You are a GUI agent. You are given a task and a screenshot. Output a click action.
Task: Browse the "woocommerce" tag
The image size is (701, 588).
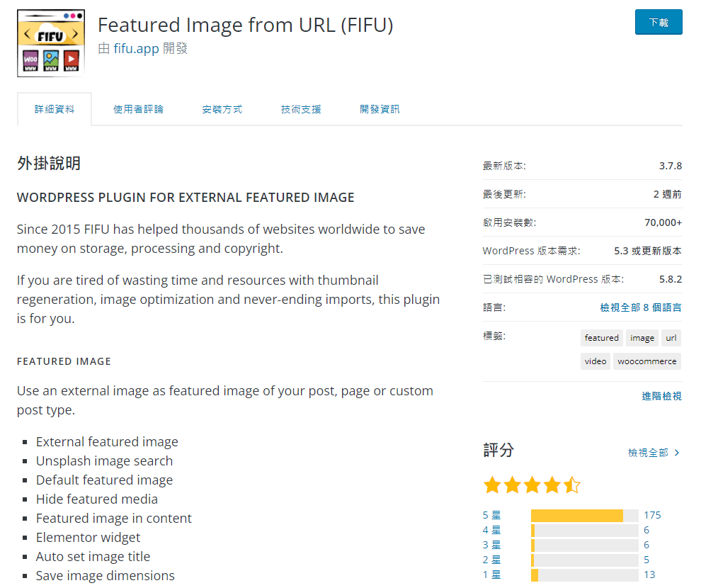coord(646,361)
